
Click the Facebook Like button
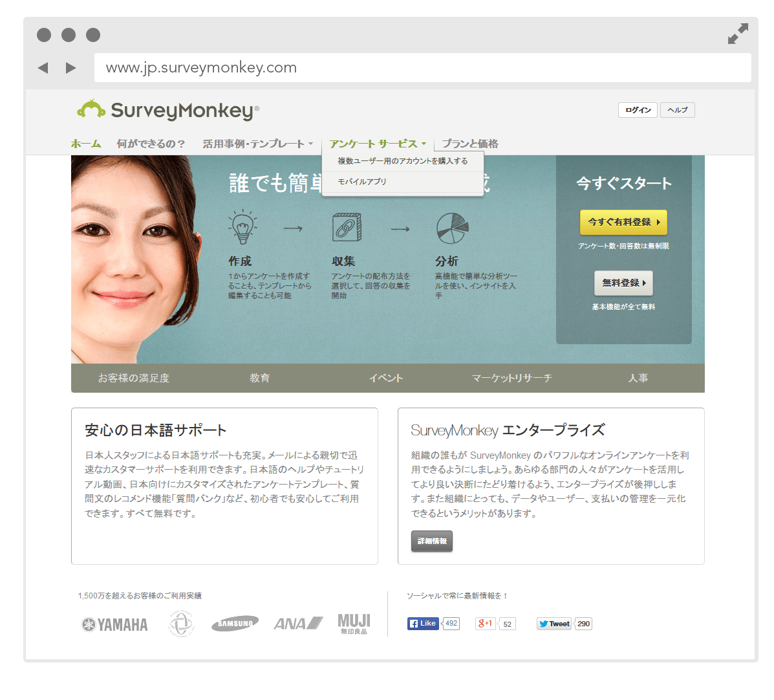423,624
